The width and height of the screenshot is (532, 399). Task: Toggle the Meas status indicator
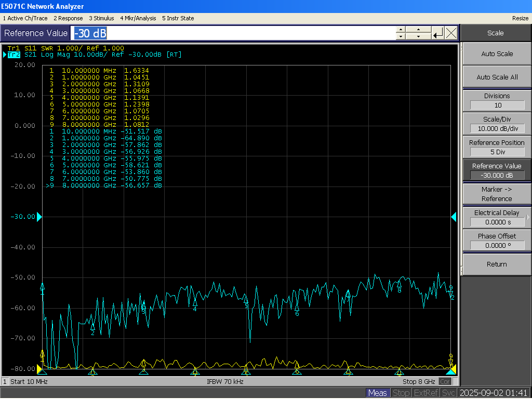[x=377, y=393]
